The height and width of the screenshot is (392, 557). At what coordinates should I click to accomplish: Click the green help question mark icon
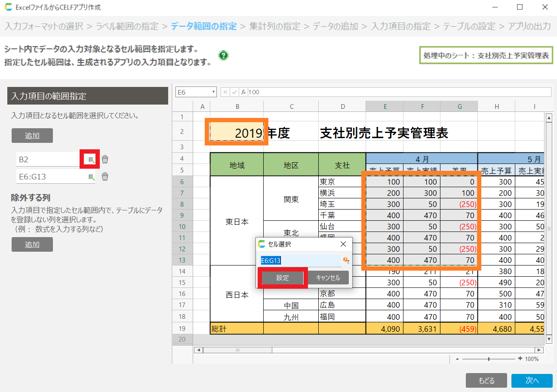point(223,56)
